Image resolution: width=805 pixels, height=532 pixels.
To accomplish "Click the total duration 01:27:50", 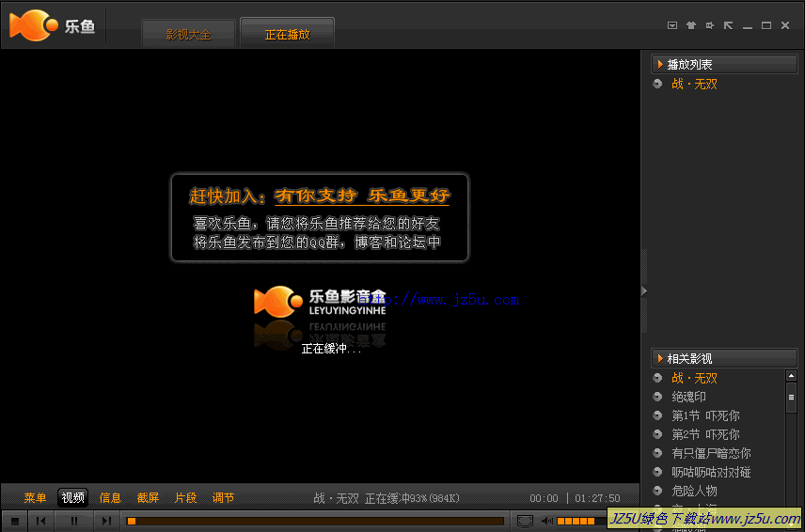I will click(x=597, y=498).
